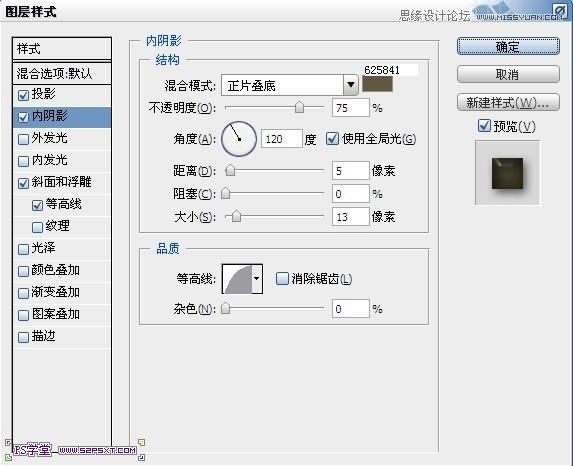Click the opacity value field showing 75

click(x=350, y=108)
